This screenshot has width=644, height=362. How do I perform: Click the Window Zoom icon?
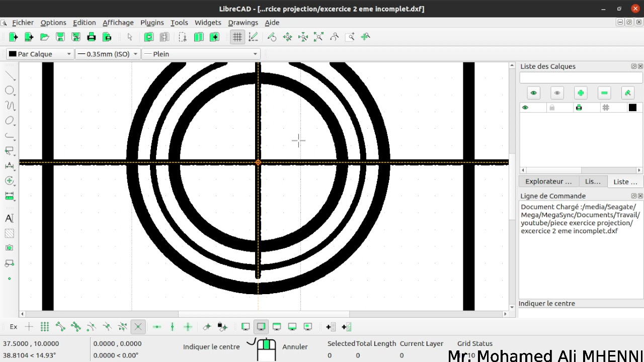tap(350, 37)
